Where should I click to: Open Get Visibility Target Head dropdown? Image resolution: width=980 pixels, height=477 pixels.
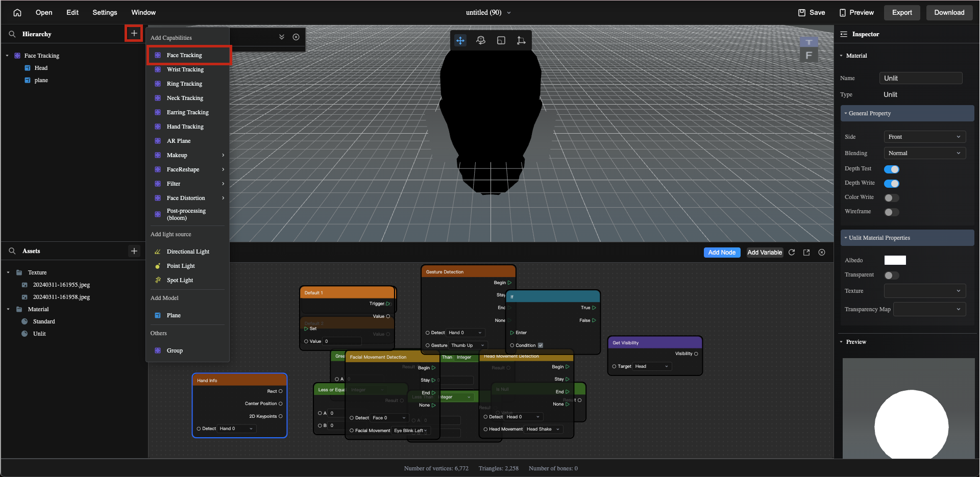652,366
